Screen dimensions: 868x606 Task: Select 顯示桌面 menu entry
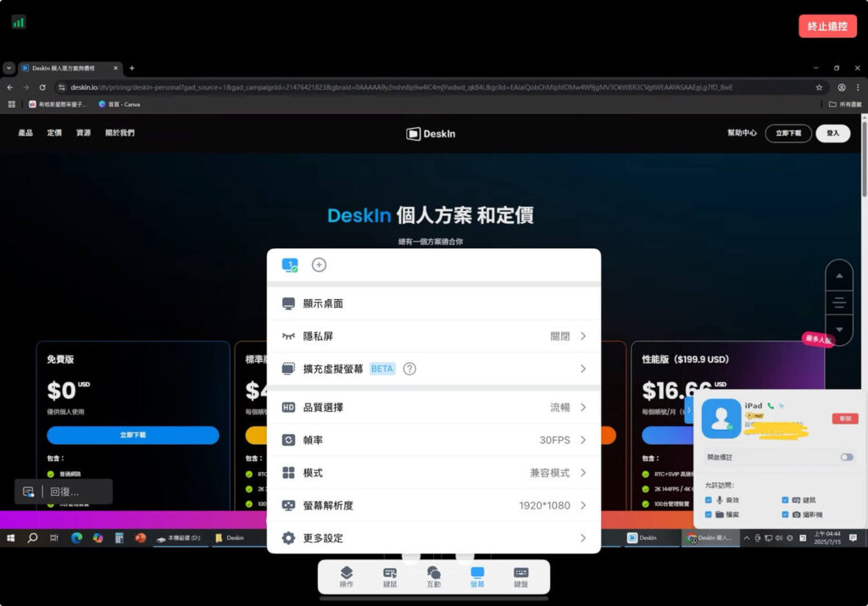(x=434, y=303)
